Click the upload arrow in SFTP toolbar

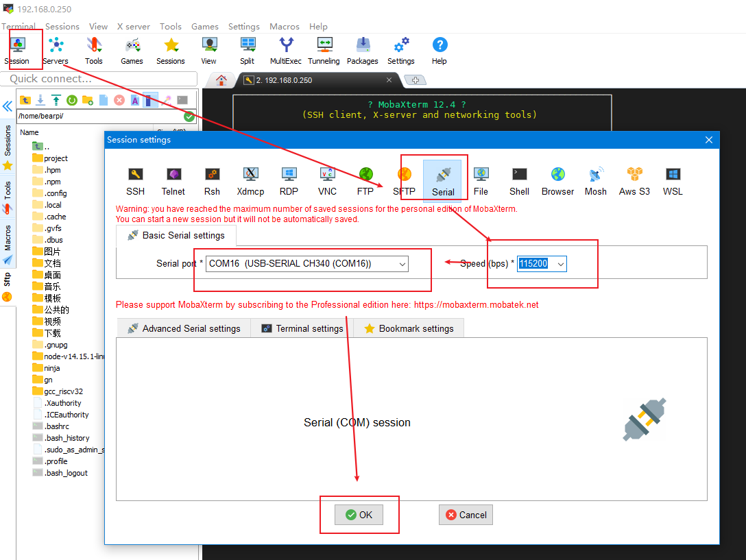[x=56, y=100]
